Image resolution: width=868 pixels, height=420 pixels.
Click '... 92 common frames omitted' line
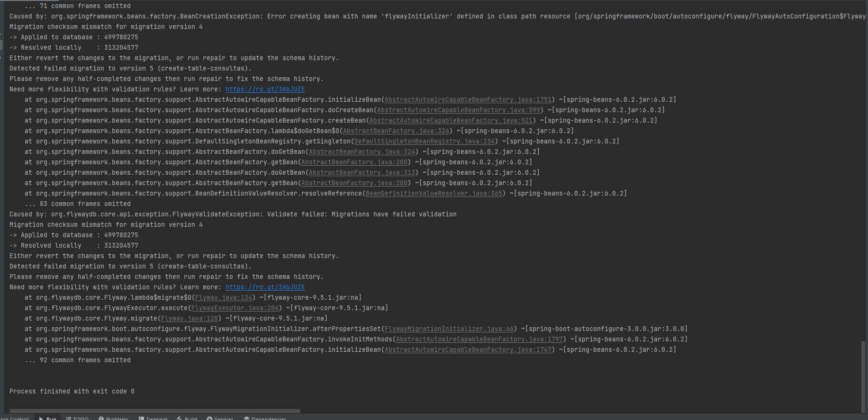78,360
